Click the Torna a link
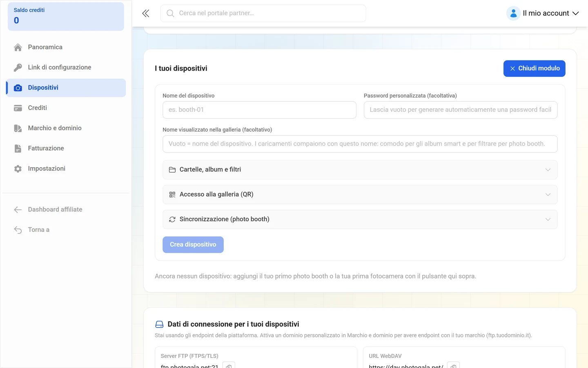Image resolution: width=588 pixels, height=368 pixels. (66, 230)
